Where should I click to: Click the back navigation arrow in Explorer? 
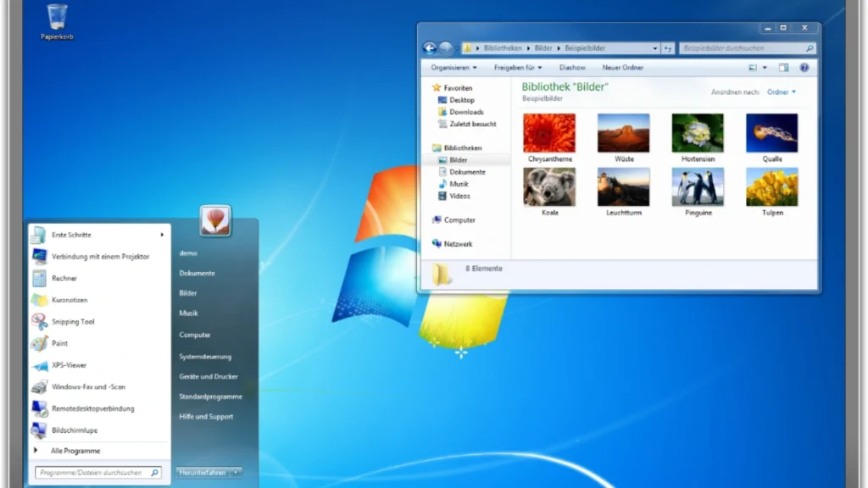pos(430,48)
